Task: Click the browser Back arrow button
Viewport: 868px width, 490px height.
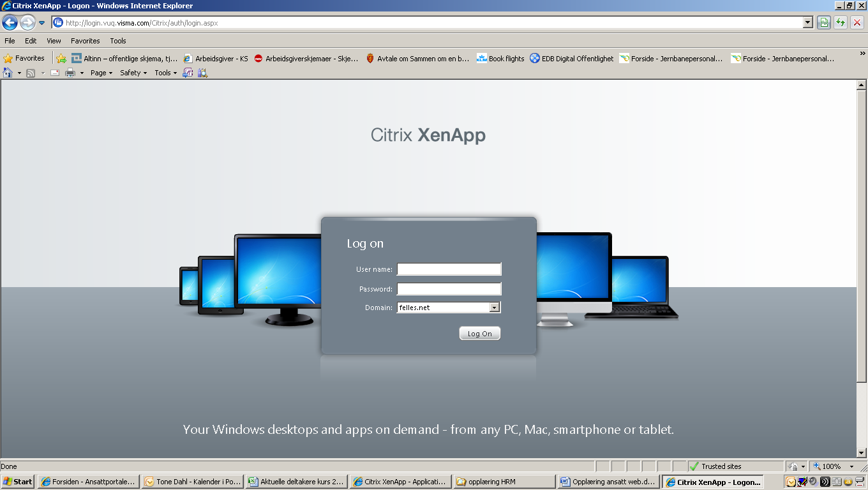Action: (x=10, y=23)
